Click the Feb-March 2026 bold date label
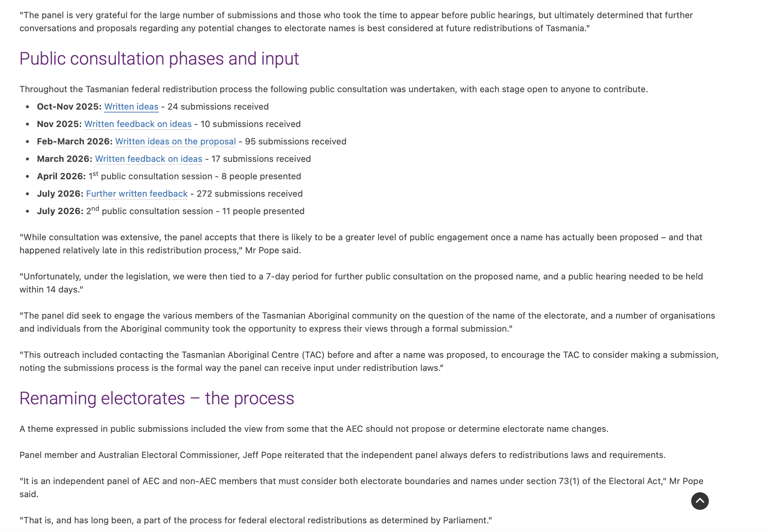 coord(75,142)
